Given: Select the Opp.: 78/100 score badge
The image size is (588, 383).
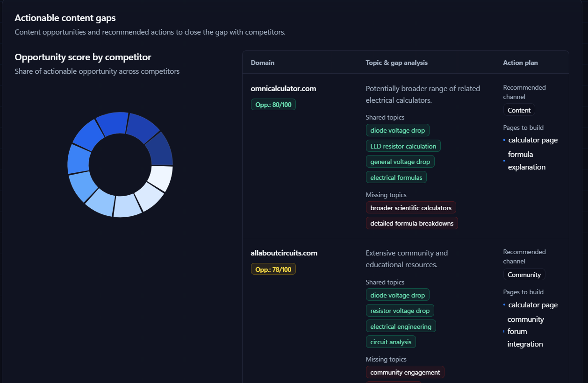Looking at the screenshot, I should (273, 269).
